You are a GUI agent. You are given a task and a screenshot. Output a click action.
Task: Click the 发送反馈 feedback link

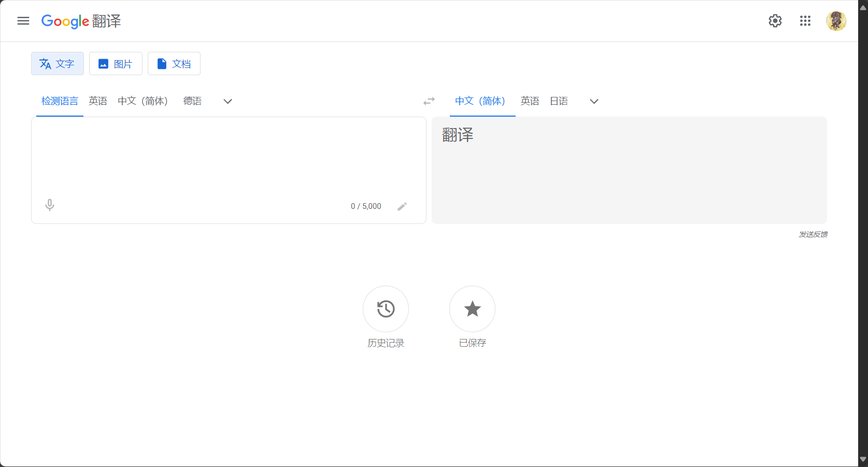point(813,234)
